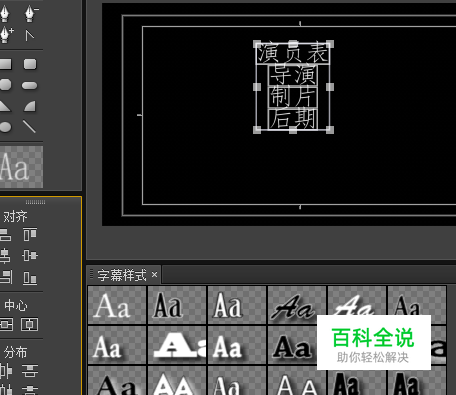This screenshot has width=456, height=395.
Task: Apply bottom-row glowing white AA style
Action: [177, 380]
